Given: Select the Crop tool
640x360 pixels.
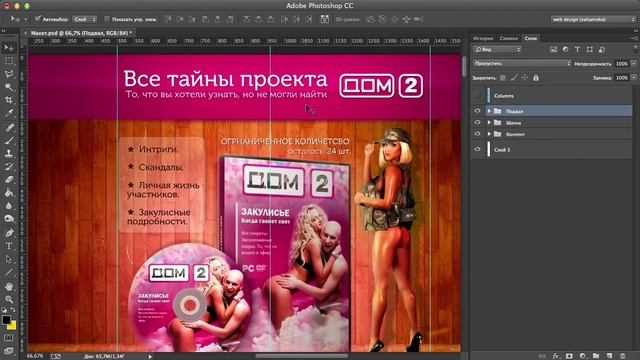Looking at the screenshot, I should pyautogui.click(x=9, y=100).
